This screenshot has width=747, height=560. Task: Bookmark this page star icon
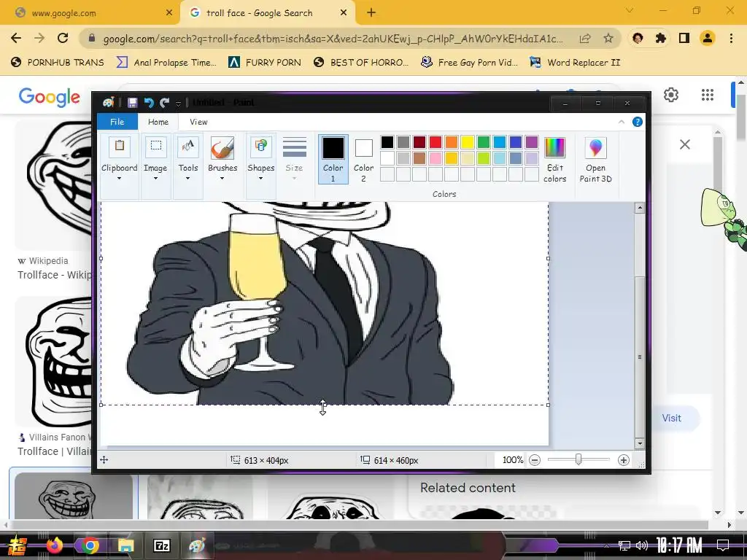pyautogui.click(x=608, y=39)
